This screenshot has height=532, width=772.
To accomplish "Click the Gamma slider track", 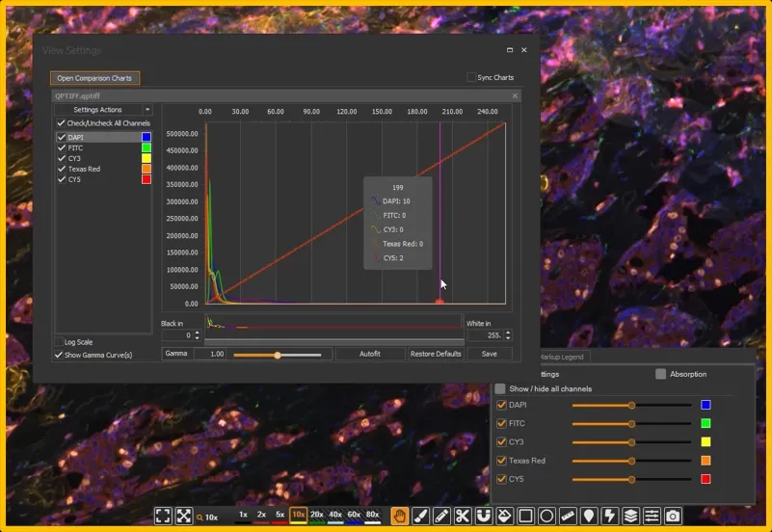I will coord(278,355).
